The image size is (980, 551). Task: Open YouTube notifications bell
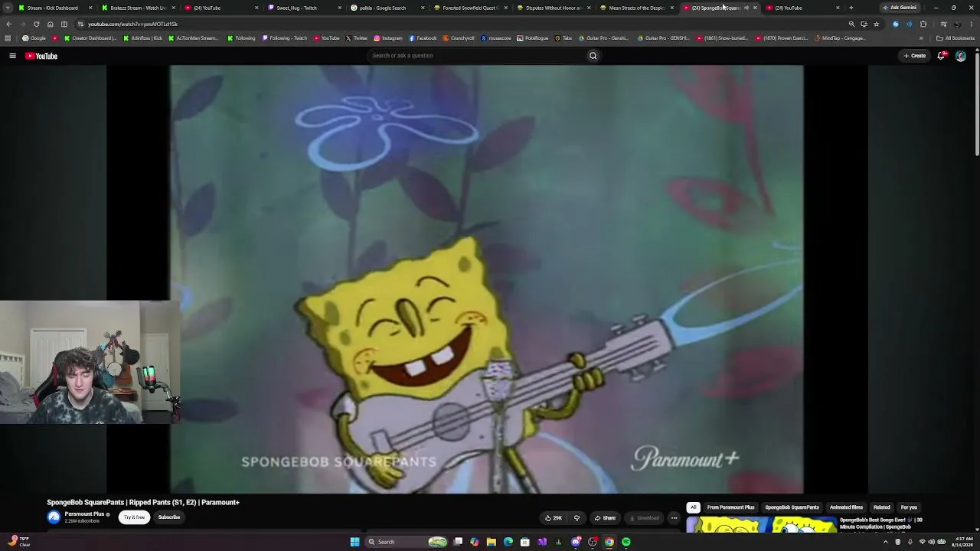pos(942,56)
